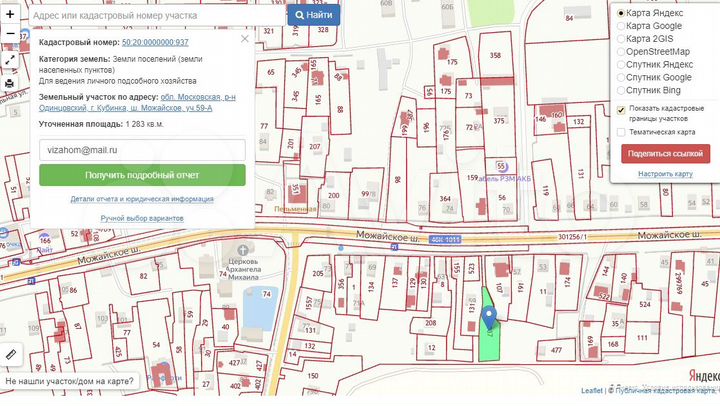The width and height of the screenshot is (720, 406).
Task: Click parcel labeled 364 on map
Action: point(445,198)
